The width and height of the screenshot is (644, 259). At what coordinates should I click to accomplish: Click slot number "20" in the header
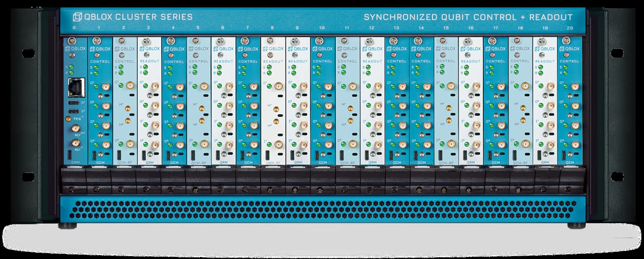click(x=570, y=28)
